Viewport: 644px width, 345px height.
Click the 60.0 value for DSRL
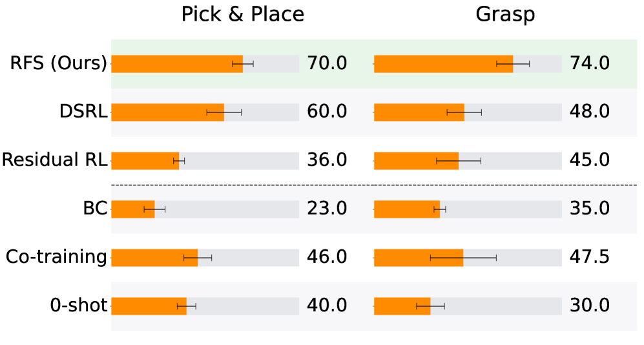[x=327, y=112]
